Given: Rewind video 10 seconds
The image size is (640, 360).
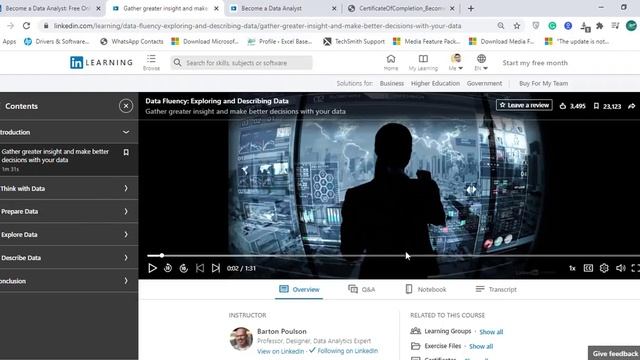Looking at the screenshot, I should coord(168,268).
